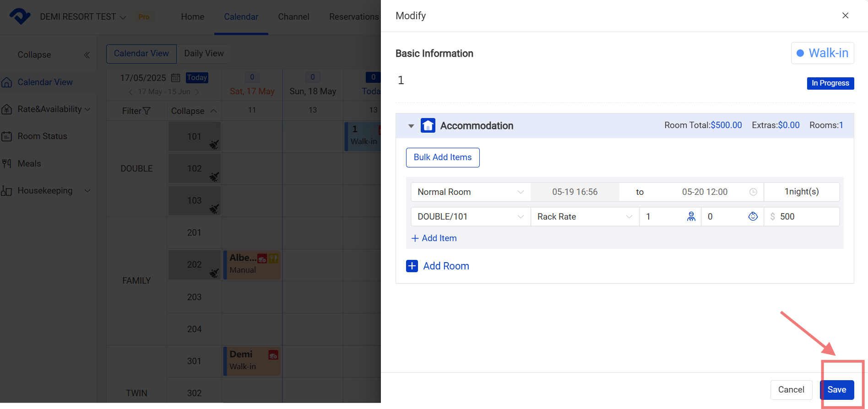Open the Channel menu item
868x409 pixels.
coord(293,17)
